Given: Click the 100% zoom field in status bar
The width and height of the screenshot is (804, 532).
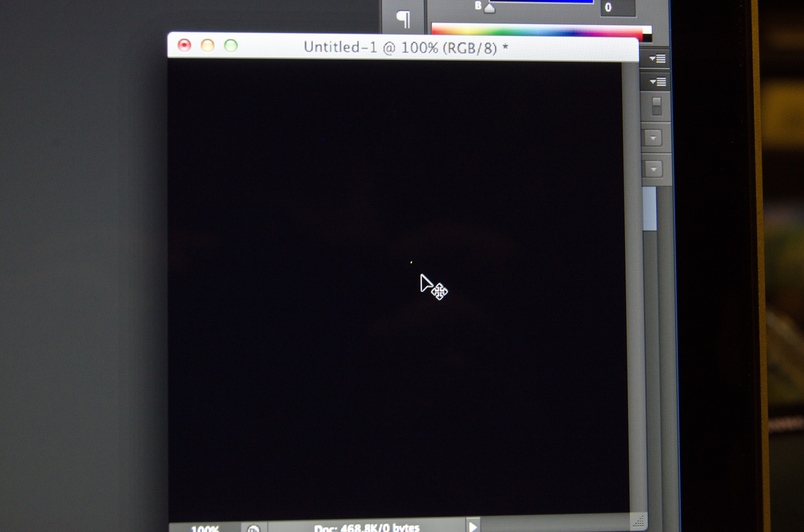Looking at the screenshot, I should pos(205,528).
